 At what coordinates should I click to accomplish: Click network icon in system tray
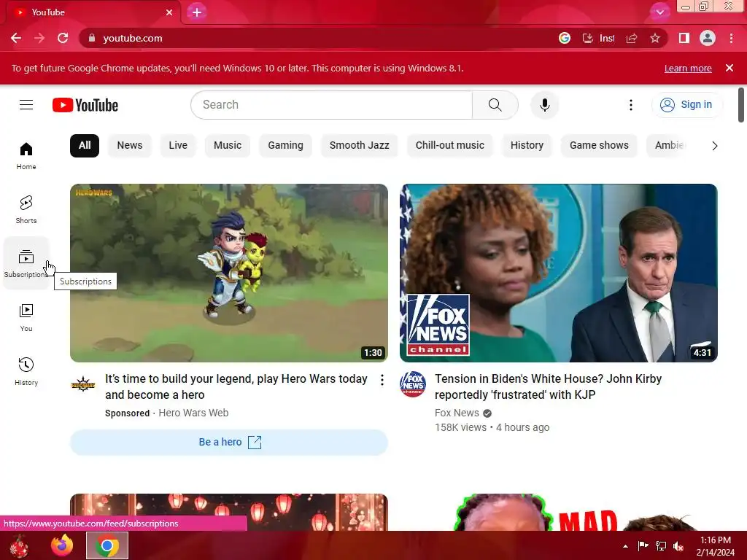661,545
